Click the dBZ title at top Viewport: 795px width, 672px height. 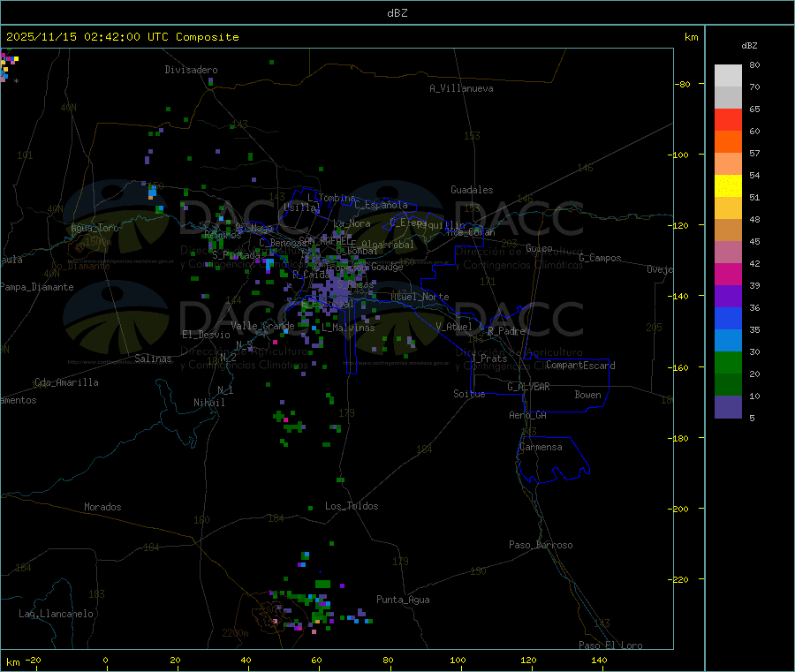coord(397,13)
